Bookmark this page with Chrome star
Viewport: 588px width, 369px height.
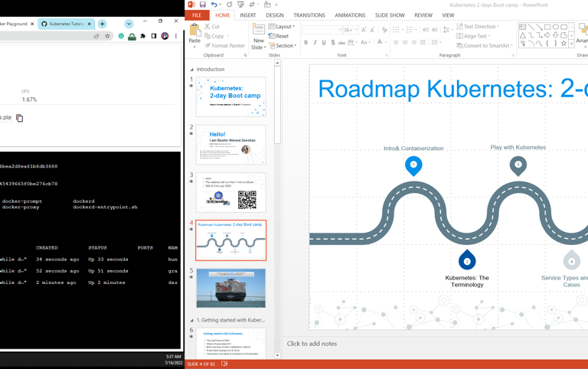pos(108,36)
